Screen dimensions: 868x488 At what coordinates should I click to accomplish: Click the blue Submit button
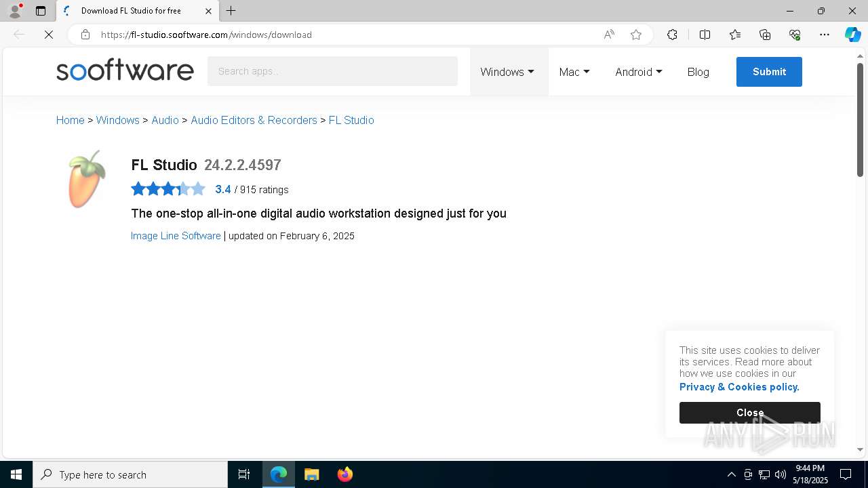point(769,72)
